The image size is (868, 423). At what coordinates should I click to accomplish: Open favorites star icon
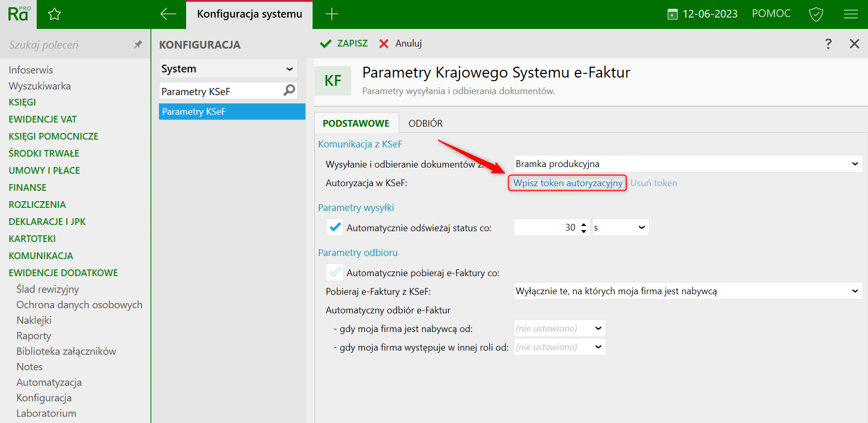tap(54, 14)
